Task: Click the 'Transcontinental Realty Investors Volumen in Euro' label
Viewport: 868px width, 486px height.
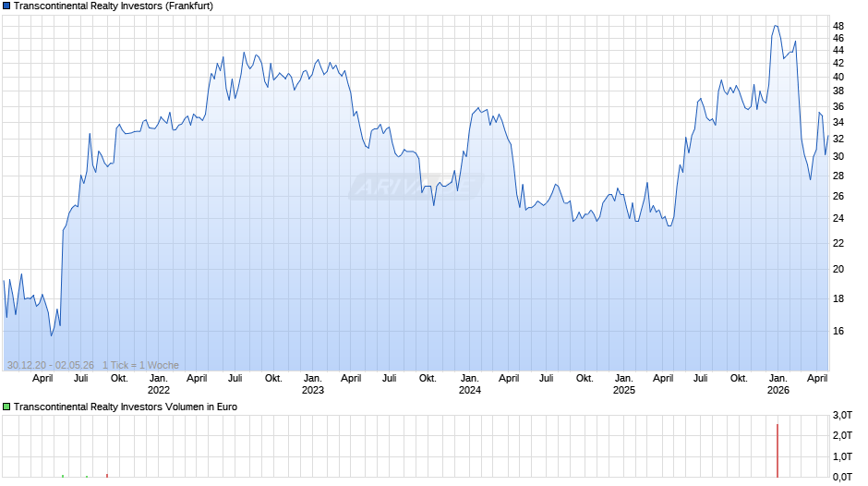Action: 126,407
